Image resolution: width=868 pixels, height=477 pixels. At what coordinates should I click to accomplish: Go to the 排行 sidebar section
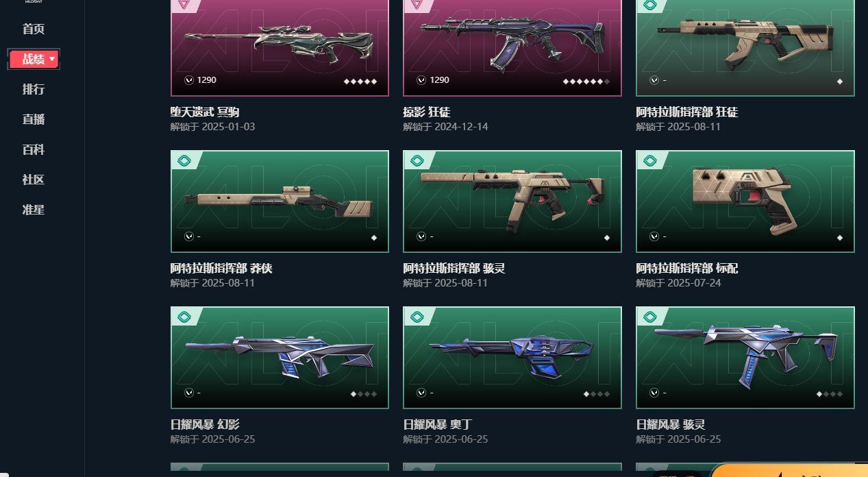[34, 89]
